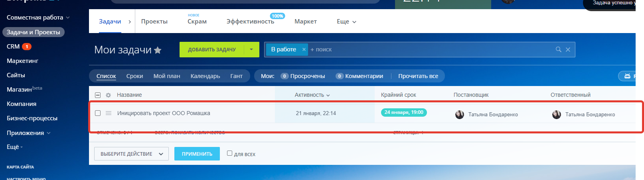Click the deadline badge '24 января, 19:00'
The height and width of the screenshot is (180, 644).
coord(404,112)
